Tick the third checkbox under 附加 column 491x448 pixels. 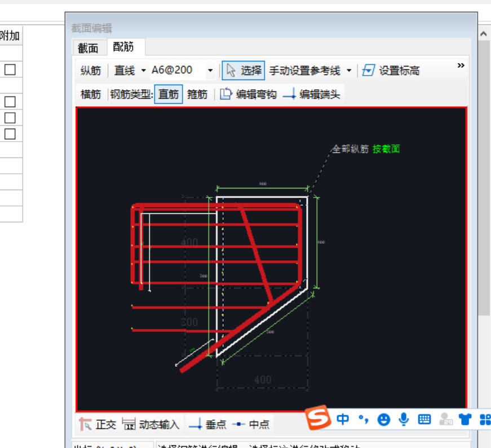[10, 118]
